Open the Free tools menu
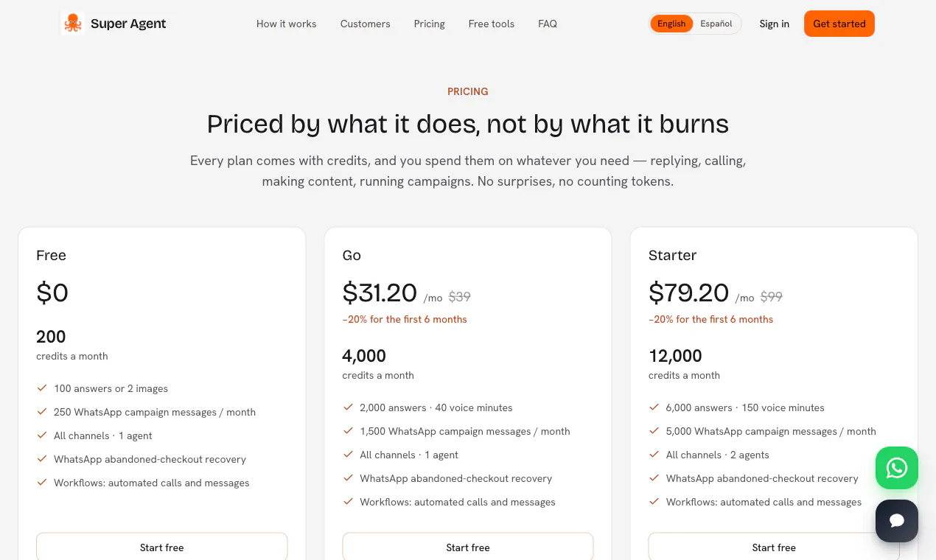This screenshot has width=936, height=560. (492, 24)
